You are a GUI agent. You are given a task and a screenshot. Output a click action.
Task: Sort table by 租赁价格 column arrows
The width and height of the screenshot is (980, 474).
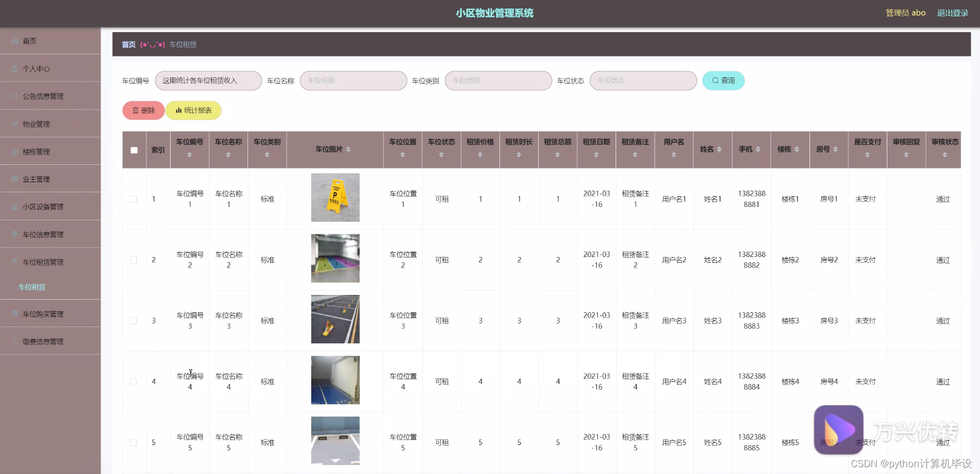pyautogui.click(x=480, y=155)
